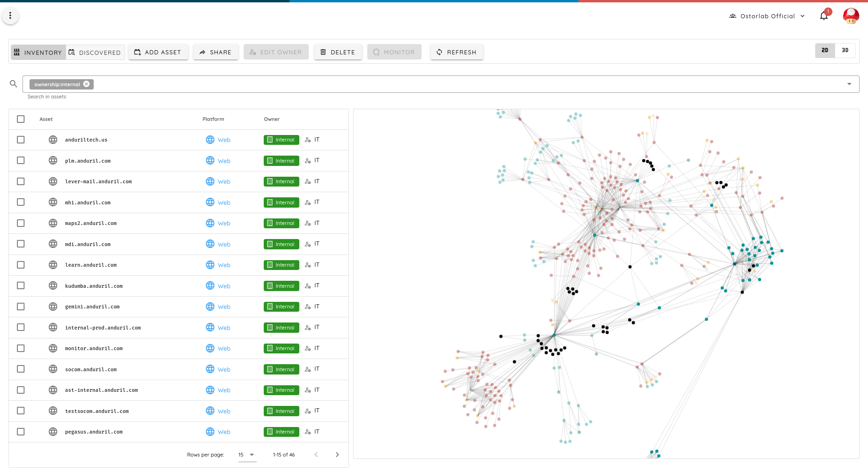Click Internal badge for anduriltech.us

pyautogui.click(x=281, y=140)
